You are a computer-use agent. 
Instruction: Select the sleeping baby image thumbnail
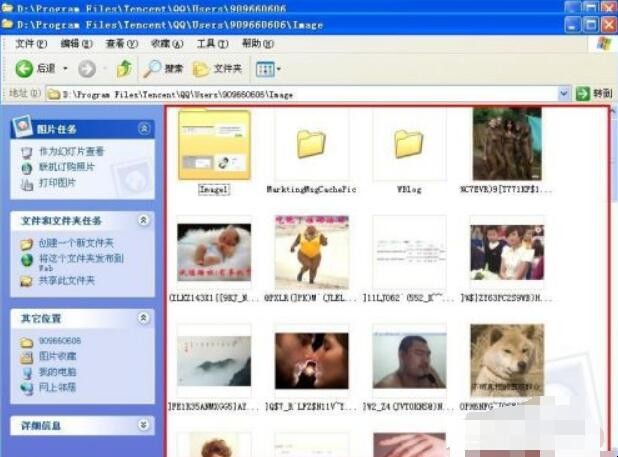(214, 253)
